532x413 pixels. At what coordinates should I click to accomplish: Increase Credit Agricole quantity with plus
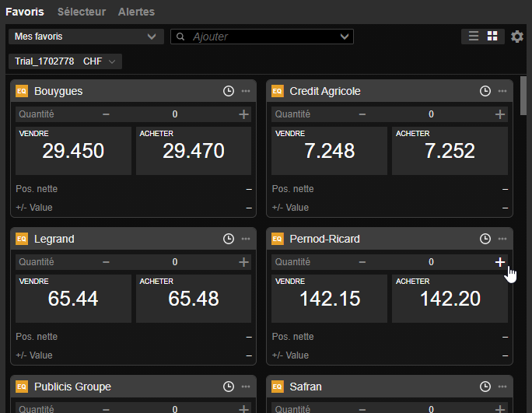tap(500, 114)
